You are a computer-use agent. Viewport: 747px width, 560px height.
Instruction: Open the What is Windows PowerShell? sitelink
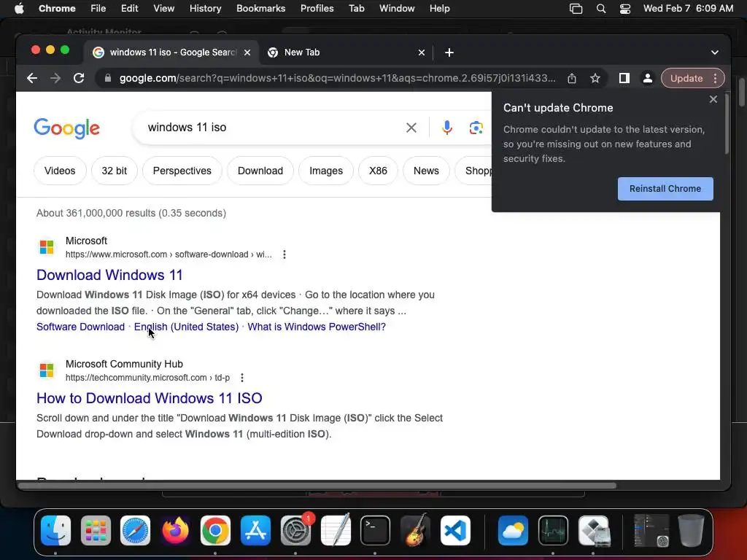click(x=317, y=327)
